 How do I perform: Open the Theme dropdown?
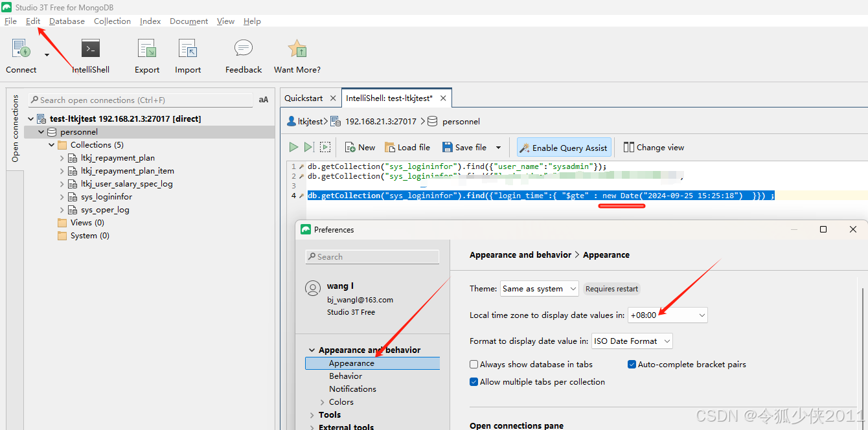(x=540, y=289)
